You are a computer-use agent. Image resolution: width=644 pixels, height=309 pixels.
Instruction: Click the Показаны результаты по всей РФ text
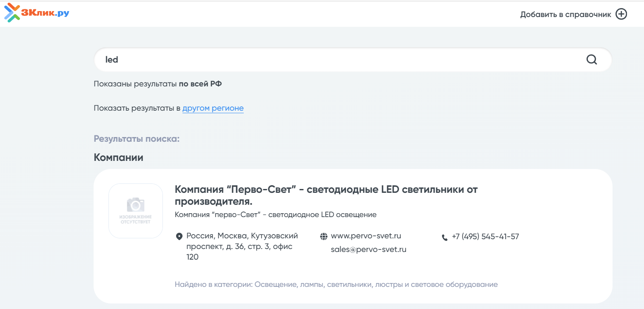(158, 84)
